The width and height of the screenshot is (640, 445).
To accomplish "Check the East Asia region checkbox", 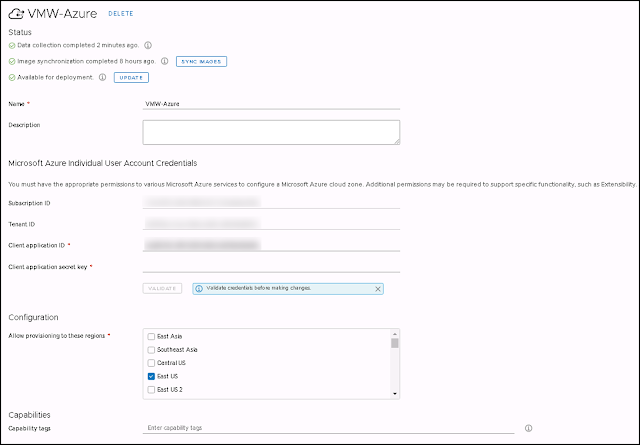I will pos(151,336).
